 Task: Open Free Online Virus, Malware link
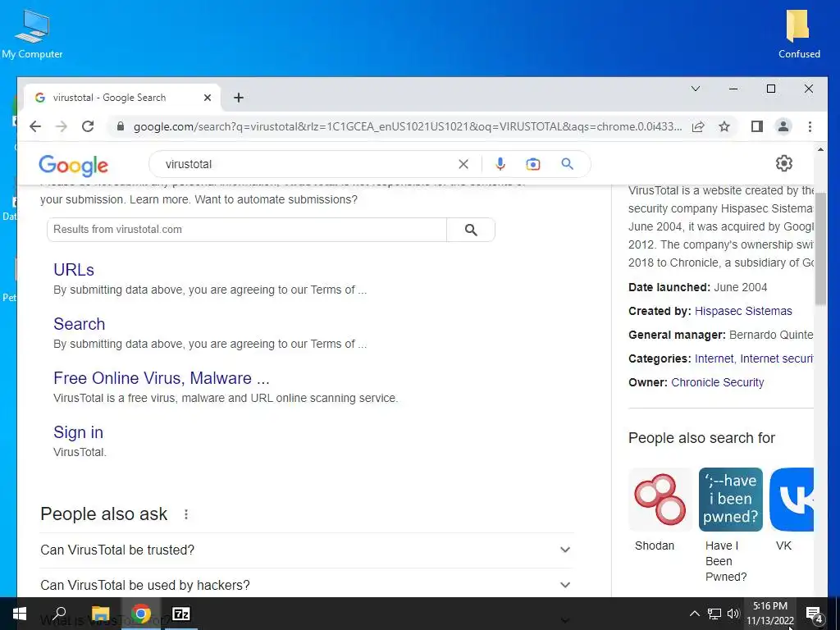[x=162, y=378]
